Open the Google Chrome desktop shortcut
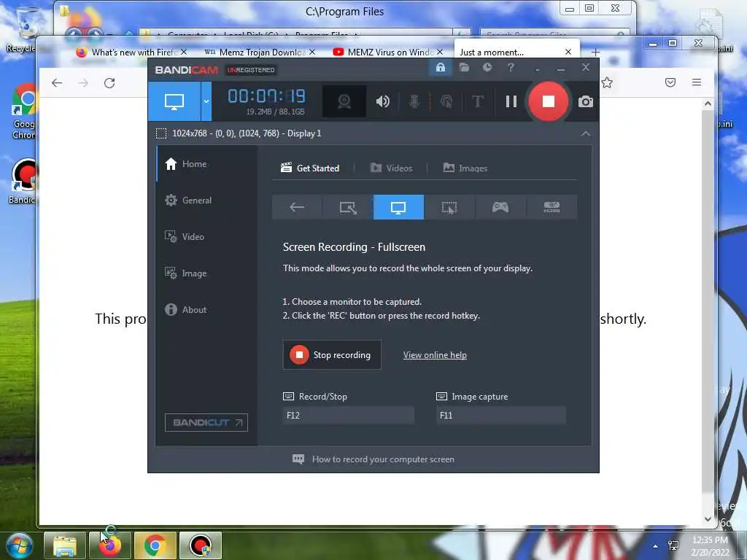747x560 pixels. 24,112
